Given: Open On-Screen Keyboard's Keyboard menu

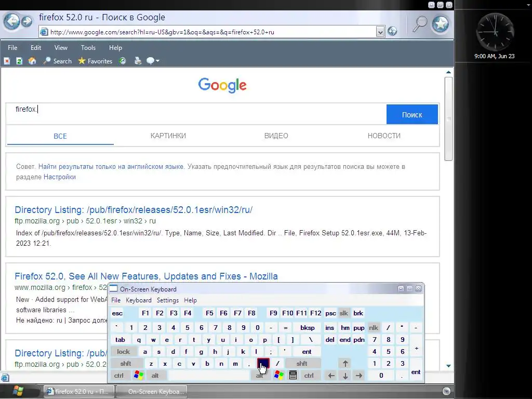Looking at the screenshot, I should click(138, 300).
